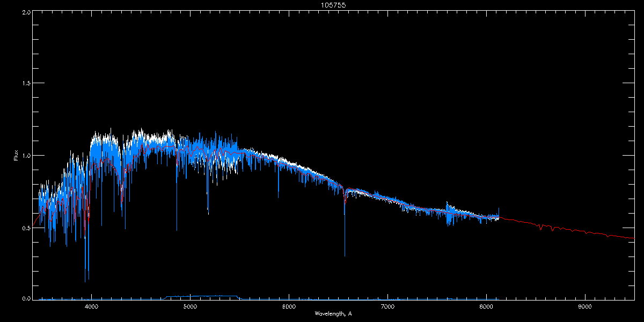
Task: Click the "Wavelength, A" x-axis label
Action: click(333, 313)
